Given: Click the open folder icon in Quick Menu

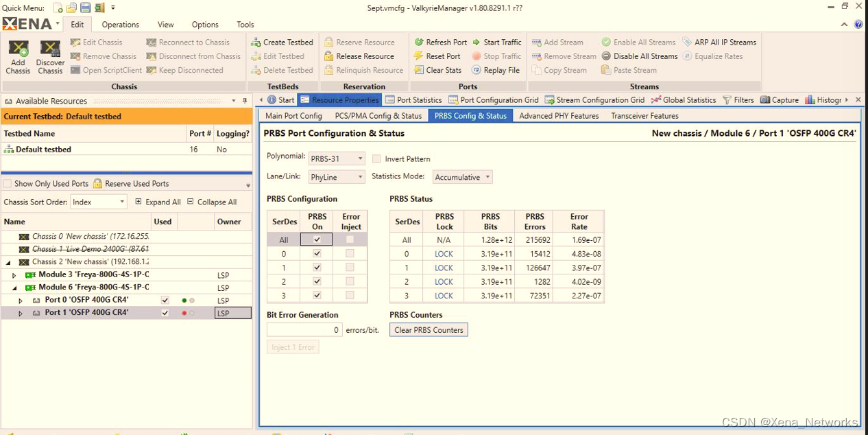Looking at the screenshot, I should tap(71, 8).
